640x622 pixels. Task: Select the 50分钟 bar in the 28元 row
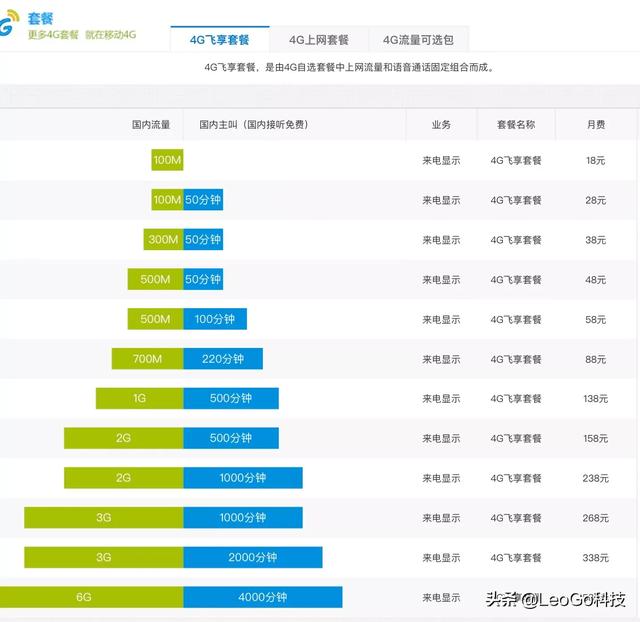click(203, 200)
